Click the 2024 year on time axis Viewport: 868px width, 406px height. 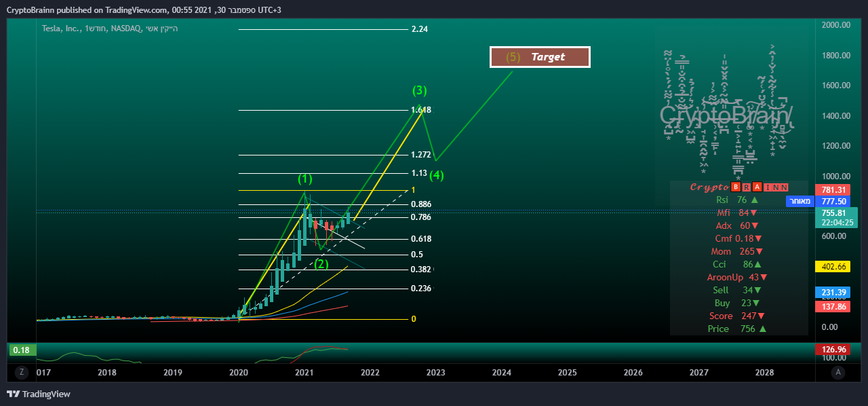point(501,372)
